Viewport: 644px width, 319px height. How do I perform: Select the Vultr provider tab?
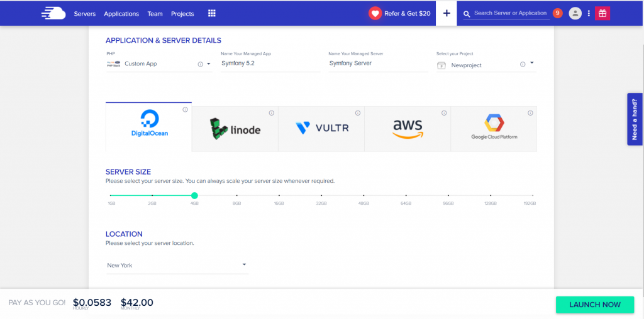click(321, 129)
